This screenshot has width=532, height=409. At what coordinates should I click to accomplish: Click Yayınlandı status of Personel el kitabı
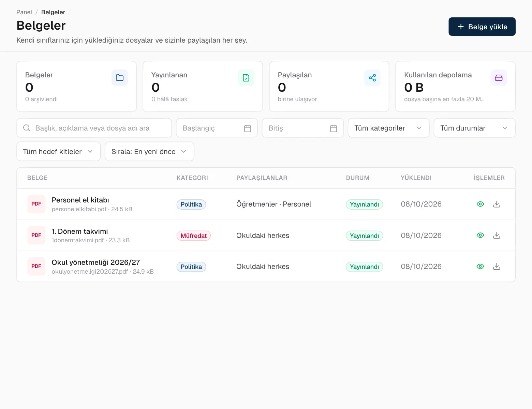(x=365, y=204)
